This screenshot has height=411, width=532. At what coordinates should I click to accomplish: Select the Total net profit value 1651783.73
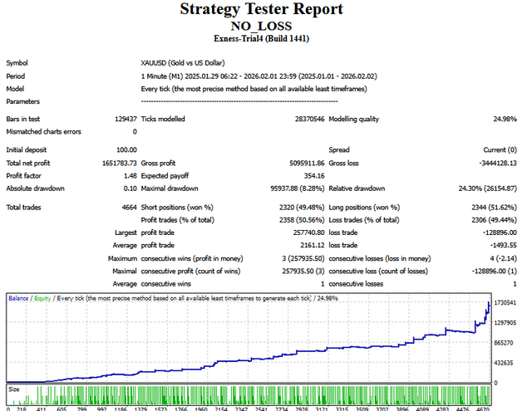116,164
